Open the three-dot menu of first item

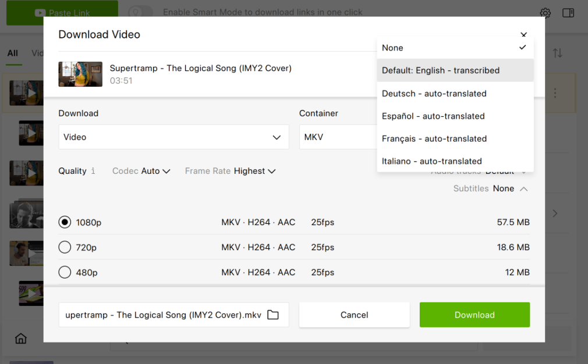(x=555, y=93)
